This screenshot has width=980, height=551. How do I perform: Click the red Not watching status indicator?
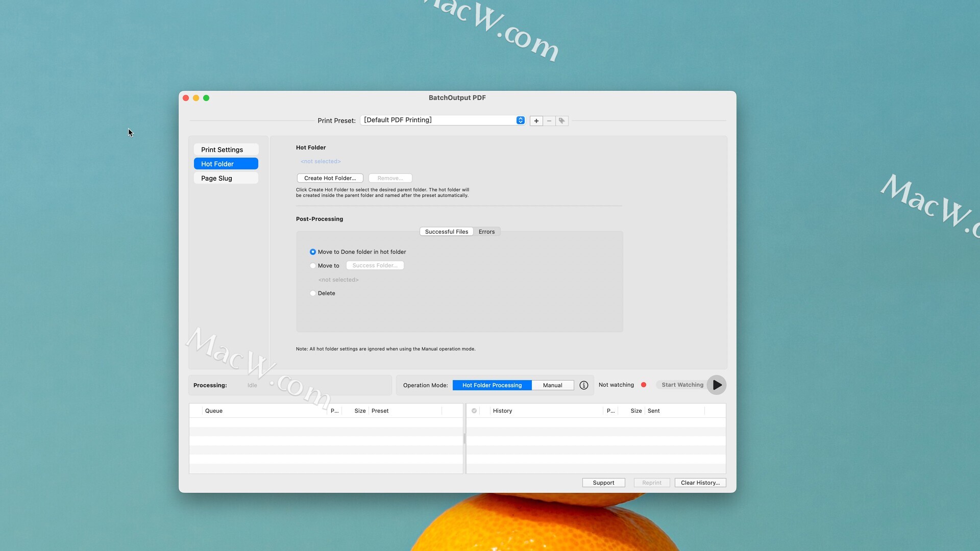click(x=644, y=385)
